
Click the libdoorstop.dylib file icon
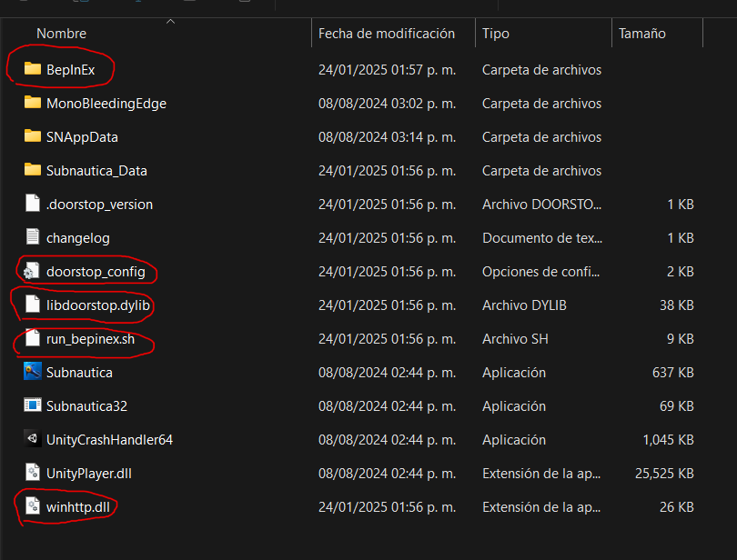click(33, 305)
